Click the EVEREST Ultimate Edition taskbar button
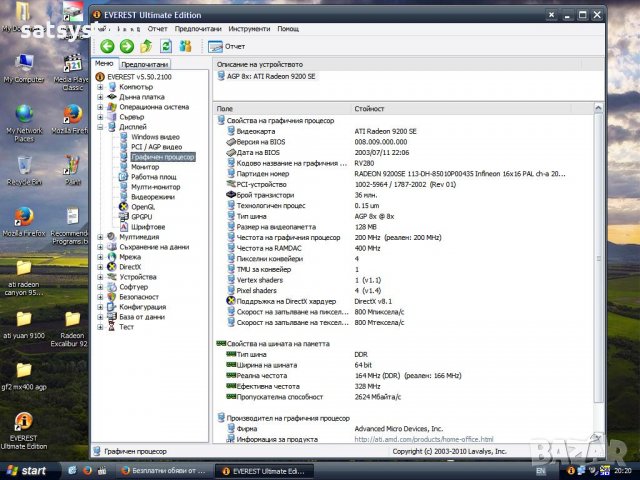The image size is (640, 480). pyautogui.click(x=264, y=471)
